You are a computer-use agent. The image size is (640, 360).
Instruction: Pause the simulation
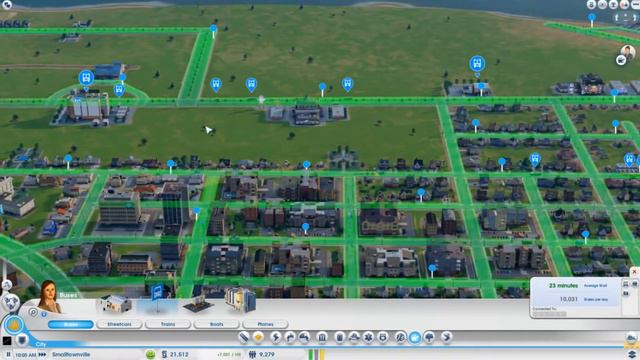[x=8, y=355]
